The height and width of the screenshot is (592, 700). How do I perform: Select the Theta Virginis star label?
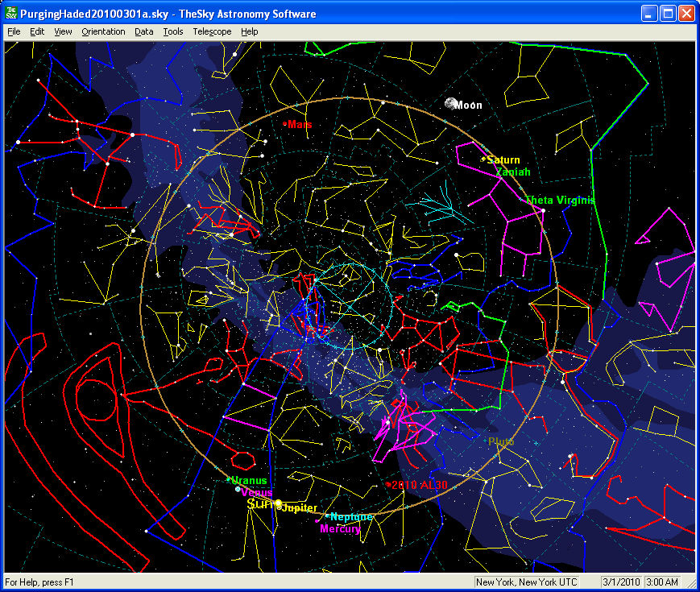click(x=559, y=200)
